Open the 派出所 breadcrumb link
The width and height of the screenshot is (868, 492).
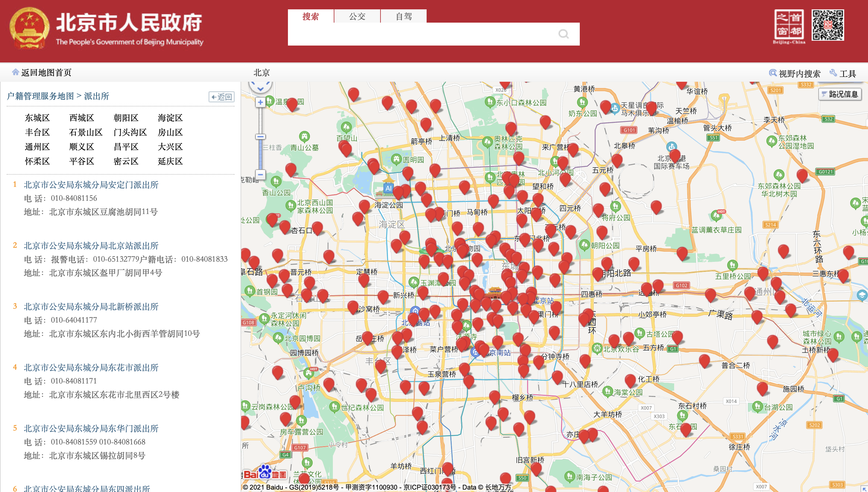point(96,96)
